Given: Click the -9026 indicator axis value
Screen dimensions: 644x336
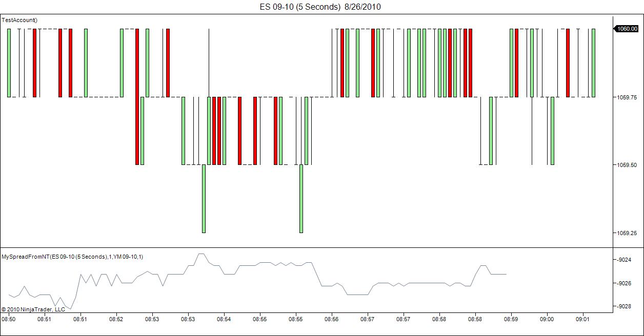Looking at the screenshot, I should 625,283.
